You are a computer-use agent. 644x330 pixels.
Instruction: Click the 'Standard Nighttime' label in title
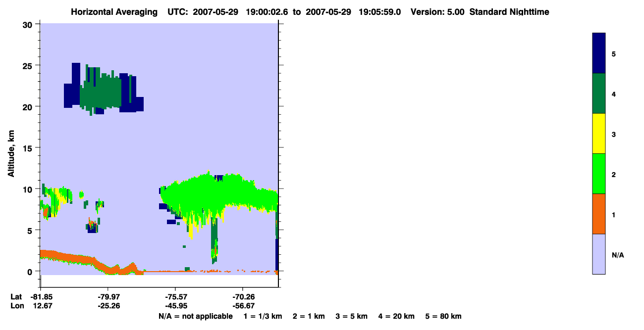pos(509,12)
